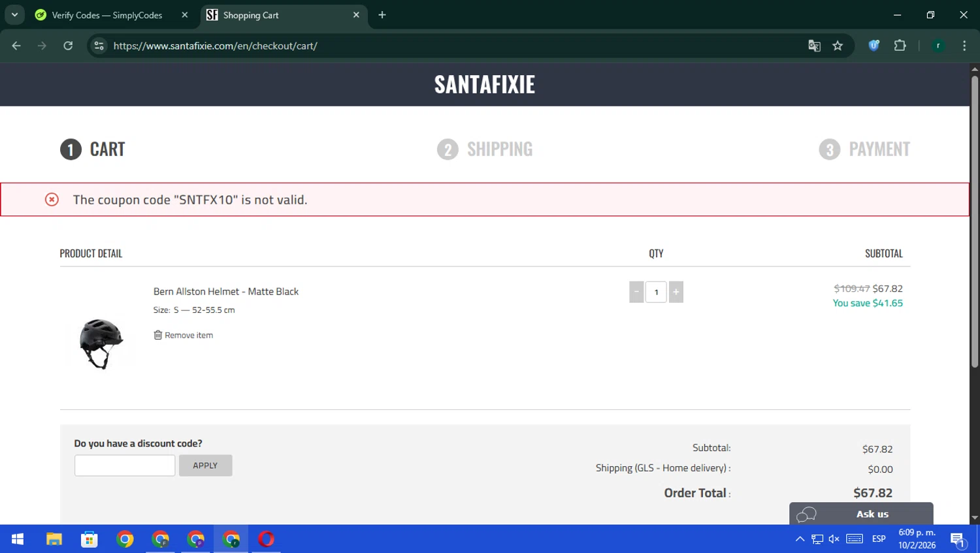
Task: Click the error icon in coupon alert
Action: click(52, 200)
